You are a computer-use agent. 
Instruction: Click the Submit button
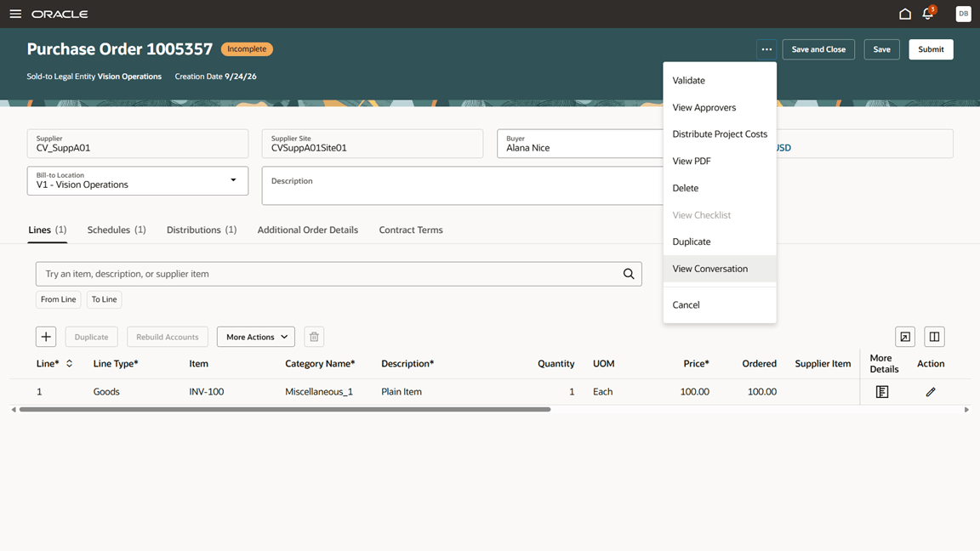[x=931, y=49]
